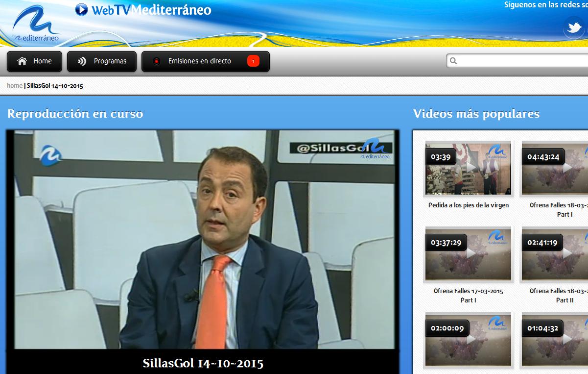Image resolution: width=588 pixels, height=374 pixels.
Task: Play the 03:37:29 video thumbnail
Action: (x=469, y=254)
